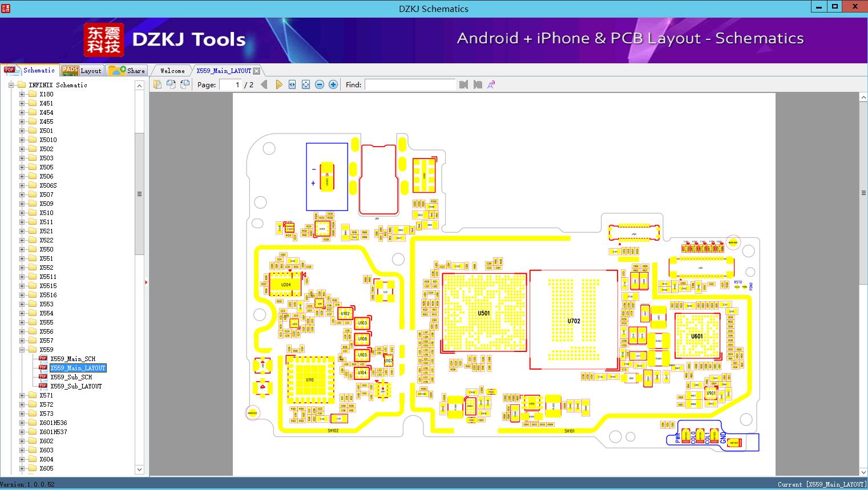
Task: Select the X5516 folder
Action: pyautogui.click(x=48, y=295)
